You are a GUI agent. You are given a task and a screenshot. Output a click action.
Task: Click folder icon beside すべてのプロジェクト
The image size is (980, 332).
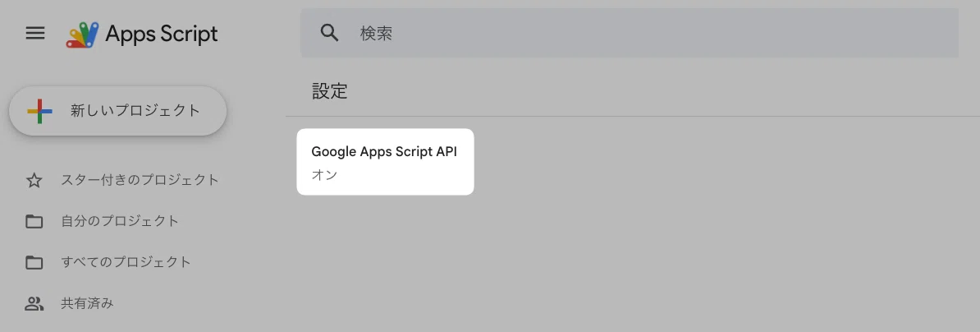pyautogui.click(x=34, y=262)
